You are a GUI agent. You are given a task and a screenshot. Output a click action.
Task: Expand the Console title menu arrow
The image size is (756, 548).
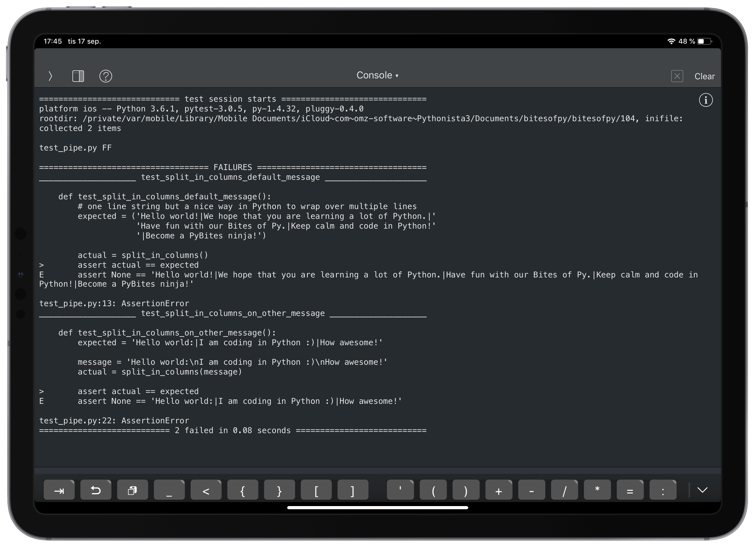pyautogui.click(x=397, y=76)
